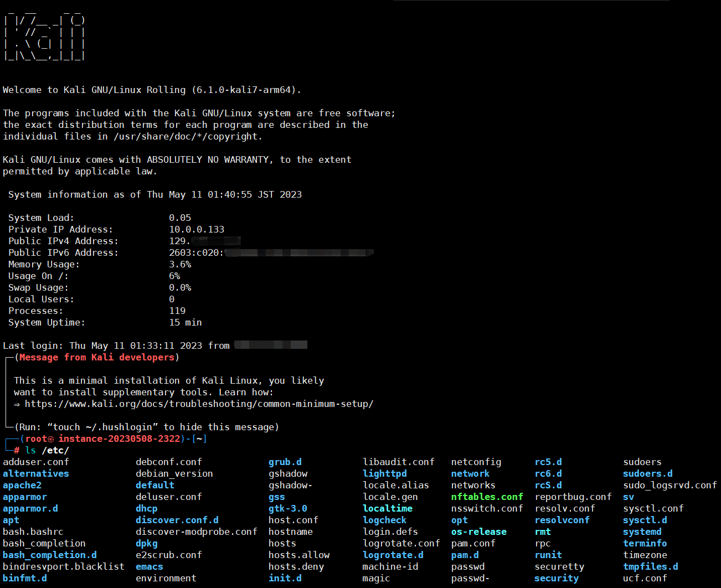Select the 'alternatives' directory name

(x=36, y=473)
